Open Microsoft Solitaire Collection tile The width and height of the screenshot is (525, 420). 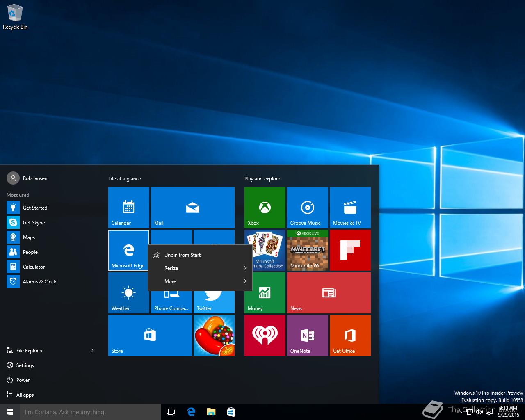coord(269,250)
